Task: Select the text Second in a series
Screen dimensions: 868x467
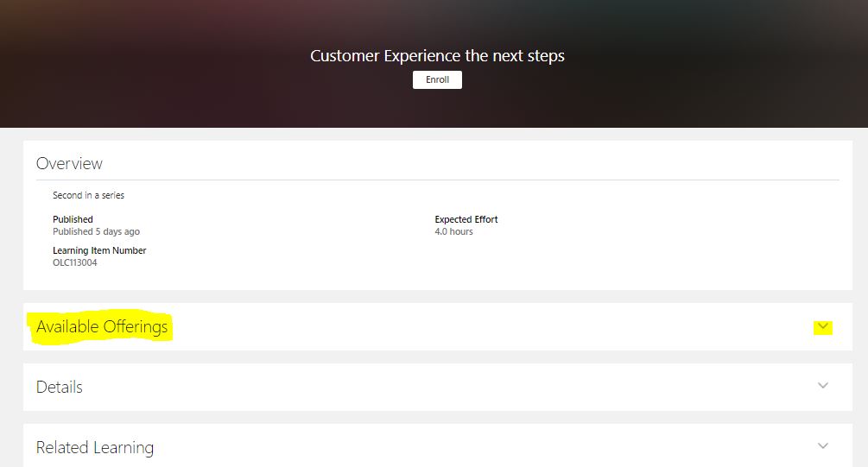Action: 89,195
